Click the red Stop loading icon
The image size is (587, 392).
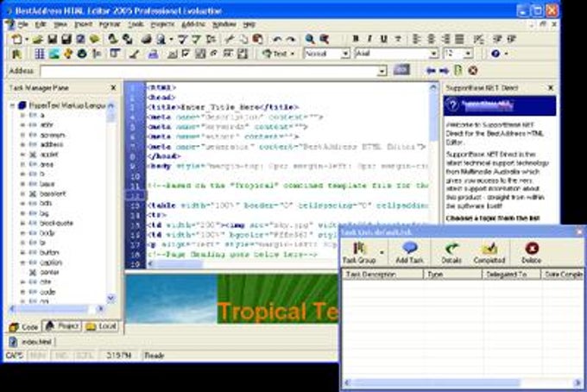click(473, 70)
